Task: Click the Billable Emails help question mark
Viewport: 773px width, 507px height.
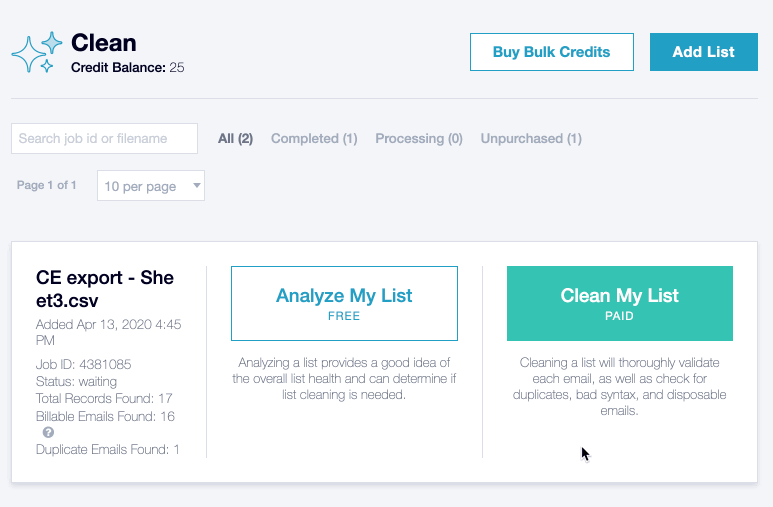Action: coord(48,433)
